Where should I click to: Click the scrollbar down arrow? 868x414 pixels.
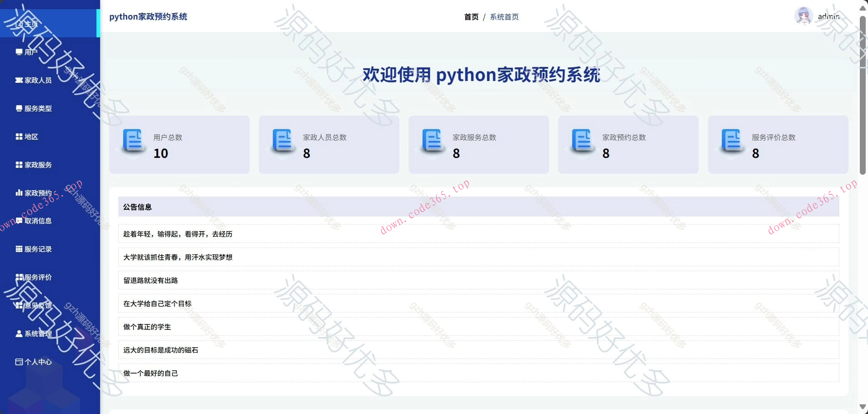coord(863,407)
